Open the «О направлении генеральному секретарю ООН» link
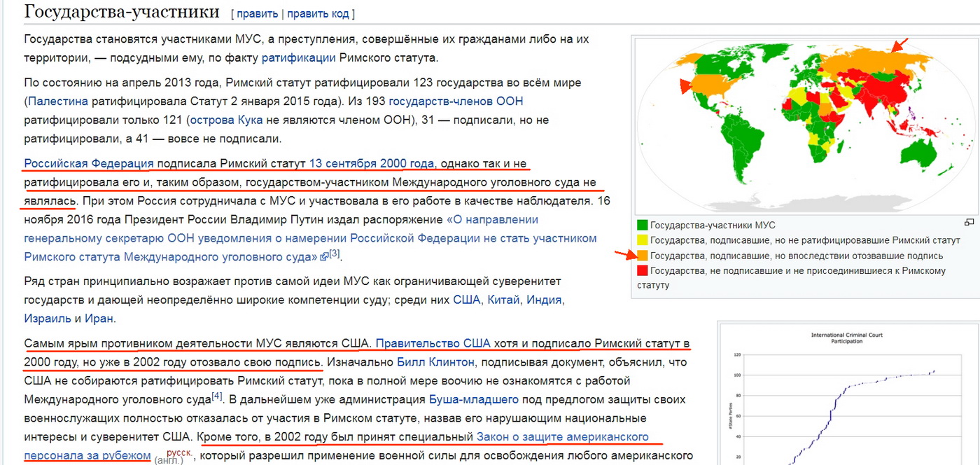The width and height of the screenshot is (980, 465). 311,238
